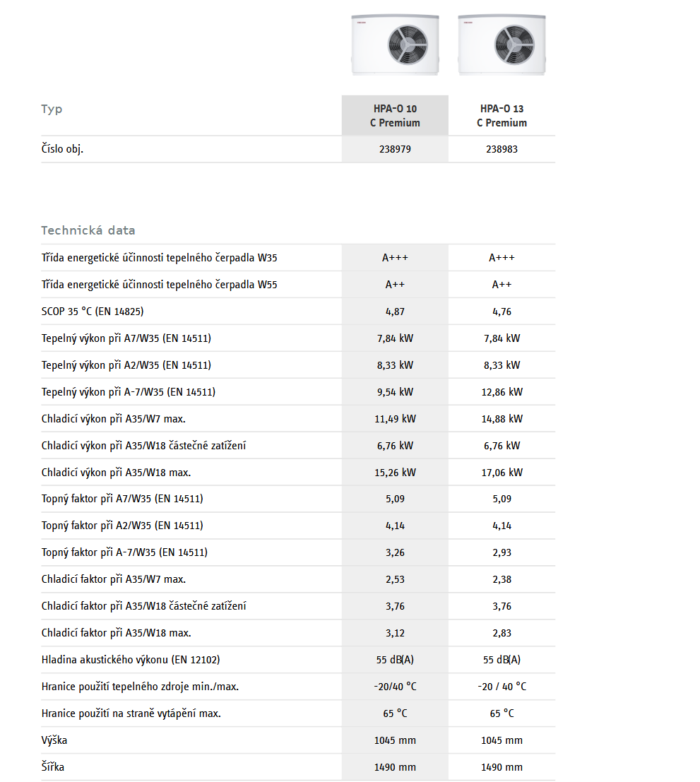Click the Typ row label

coord(52,109)
